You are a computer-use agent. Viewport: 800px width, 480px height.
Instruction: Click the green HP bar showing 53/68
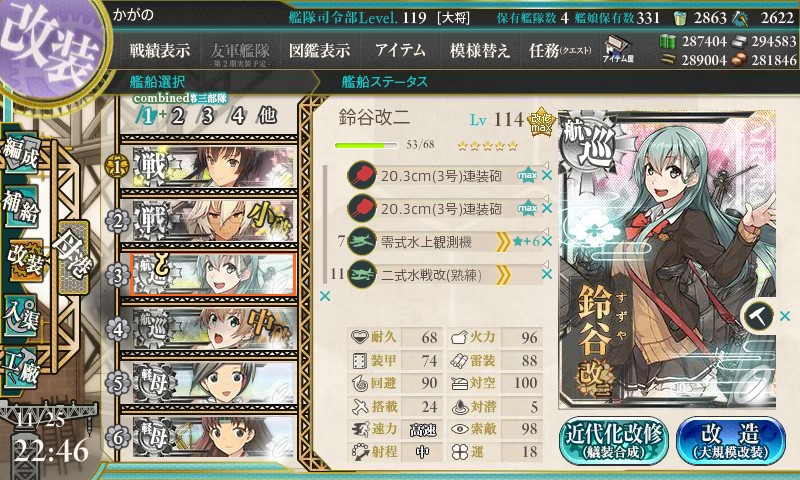tap(366, 145)
